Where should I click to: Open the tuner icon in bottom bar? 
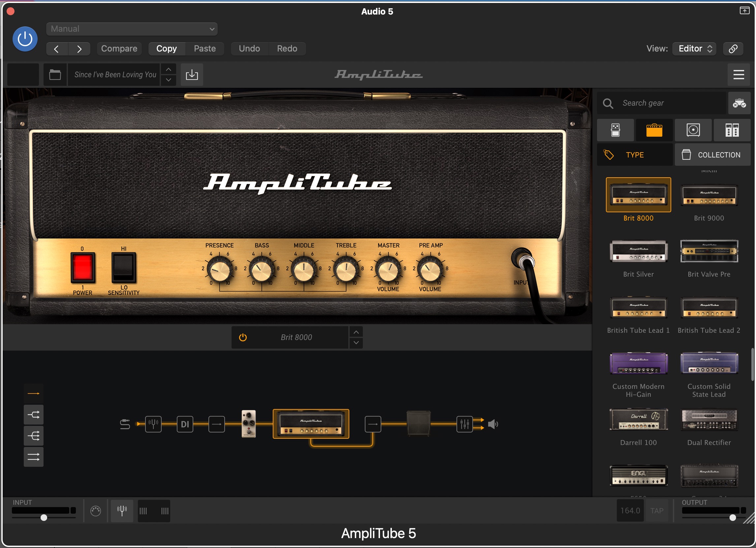(122, 511)
